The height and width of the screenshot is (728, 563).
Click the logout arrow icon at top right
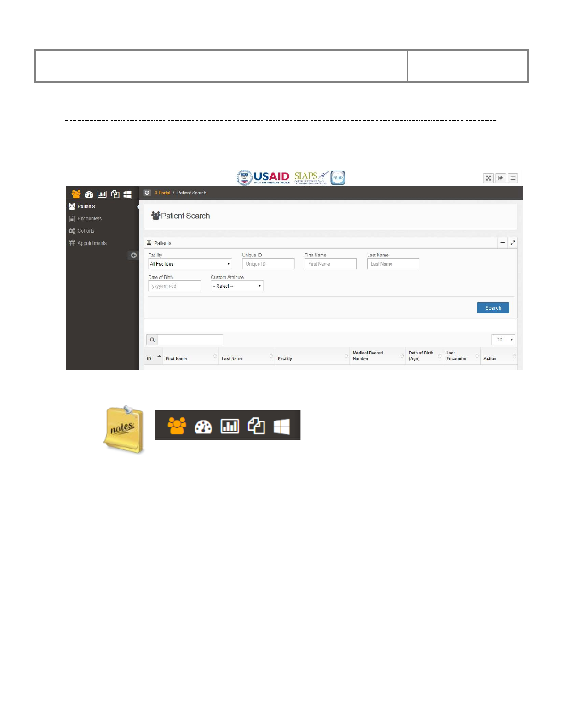tap(500, 178)
